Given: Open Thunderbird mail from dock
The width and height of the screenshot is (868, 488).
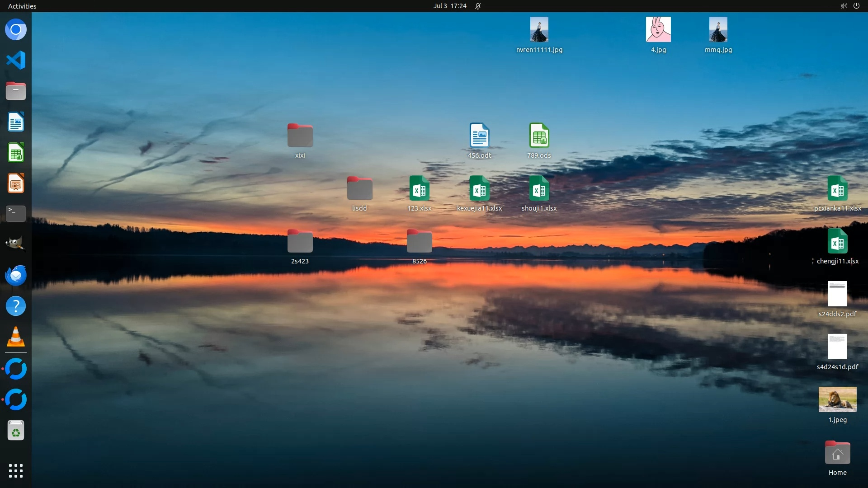Looking at the screenshot, I should click(x=16, y=275).
